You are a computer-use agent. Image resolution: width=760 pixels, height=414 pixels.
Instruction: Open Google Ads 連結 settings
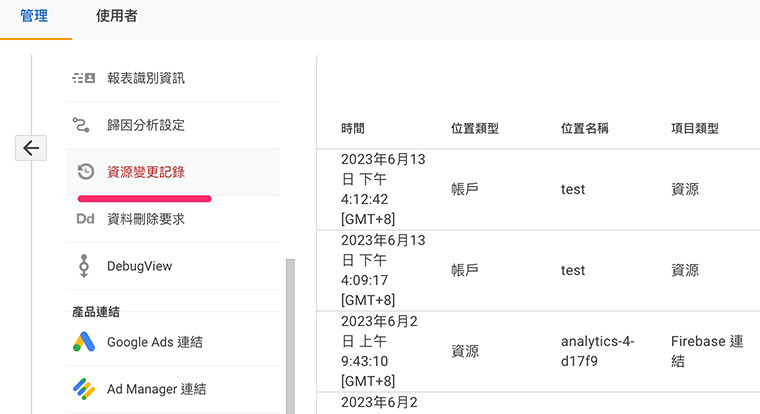(x=155, y=342)
